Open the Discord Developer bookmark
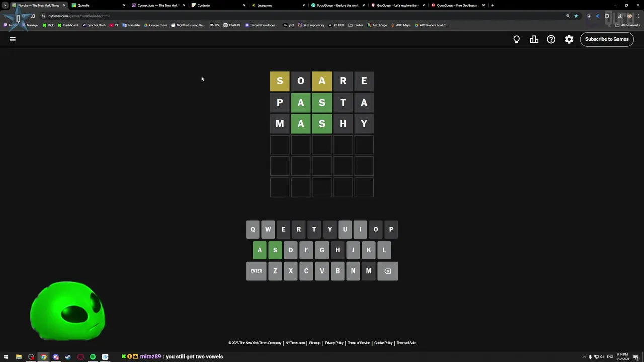Screen dimensions: 644x362 tap(261, 25)
